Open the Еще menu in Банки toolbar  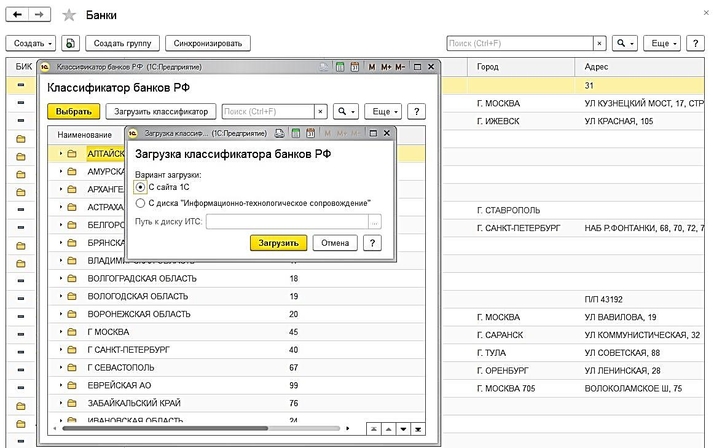pyautogui.click(x=662, y=43)
